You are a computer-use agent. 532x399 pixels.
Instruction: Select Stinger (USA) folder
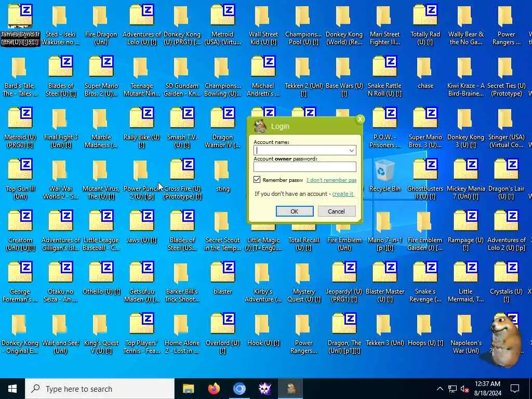(x=506, y=128)
